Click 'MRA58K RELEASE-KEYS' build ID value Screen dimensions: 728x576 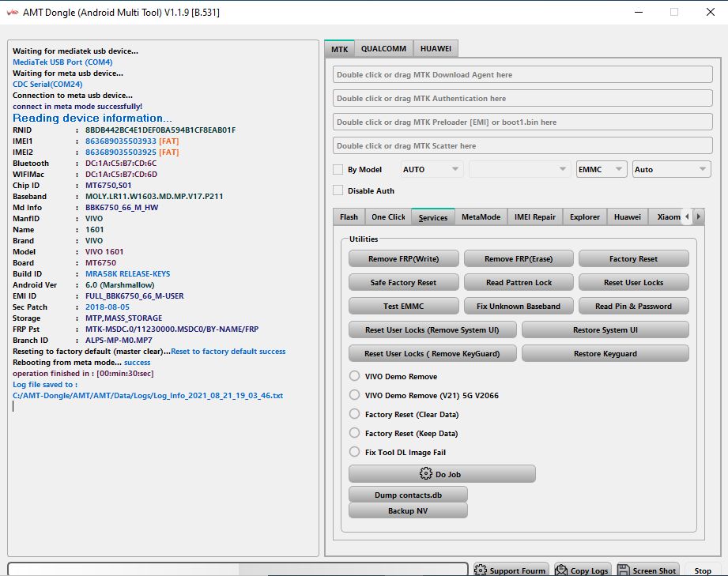point(128,274)
